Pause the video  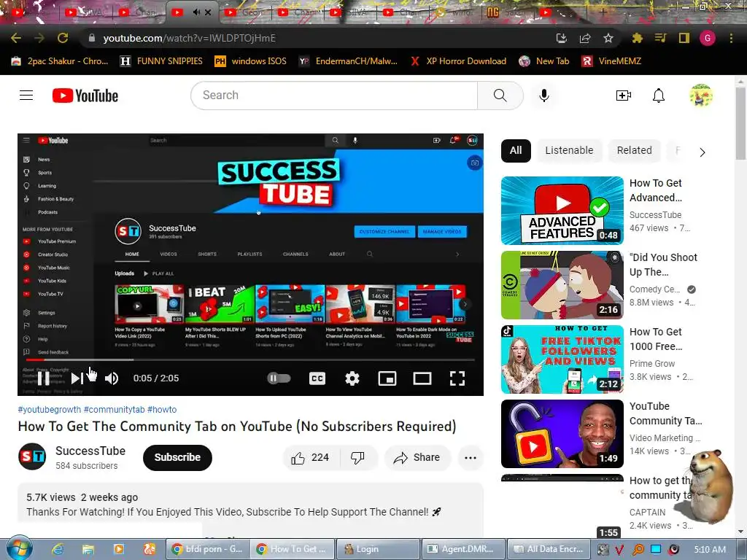(43, 378)
